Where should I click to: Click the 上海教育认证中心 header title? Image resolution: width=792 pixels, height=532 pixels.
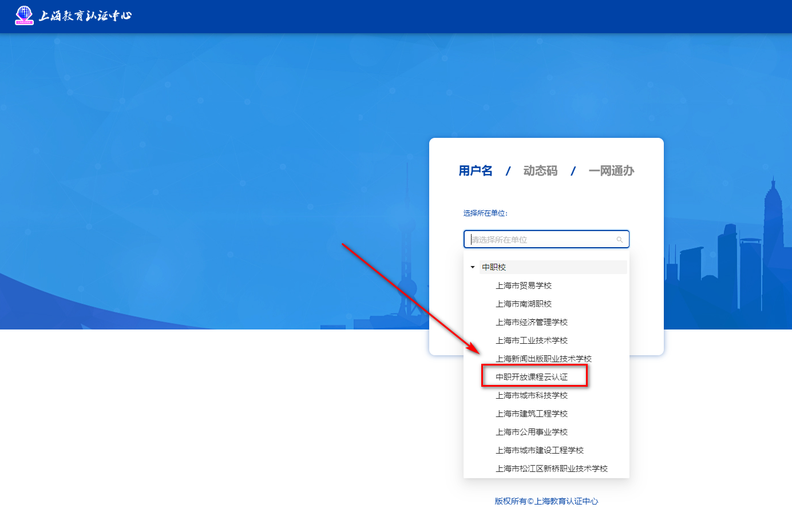(x=85, y=15)
